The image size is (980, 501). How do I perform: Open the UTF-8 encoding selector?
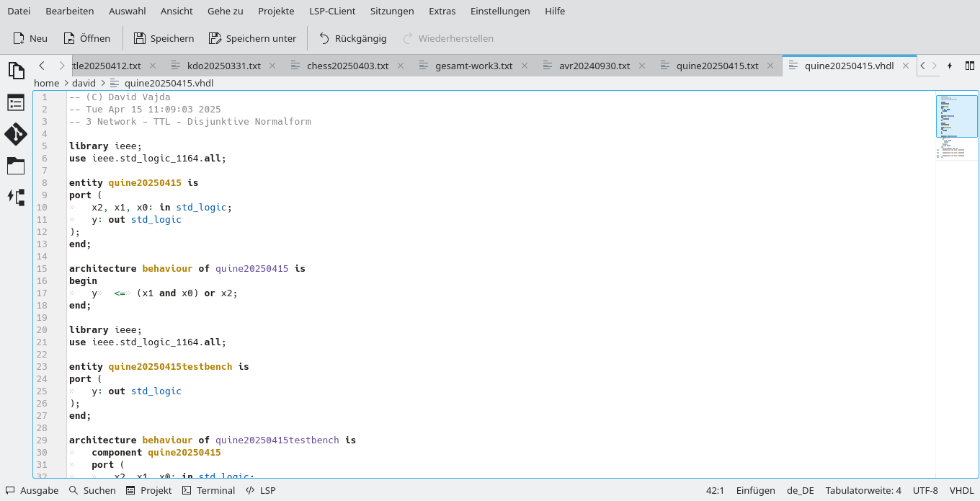925,490
